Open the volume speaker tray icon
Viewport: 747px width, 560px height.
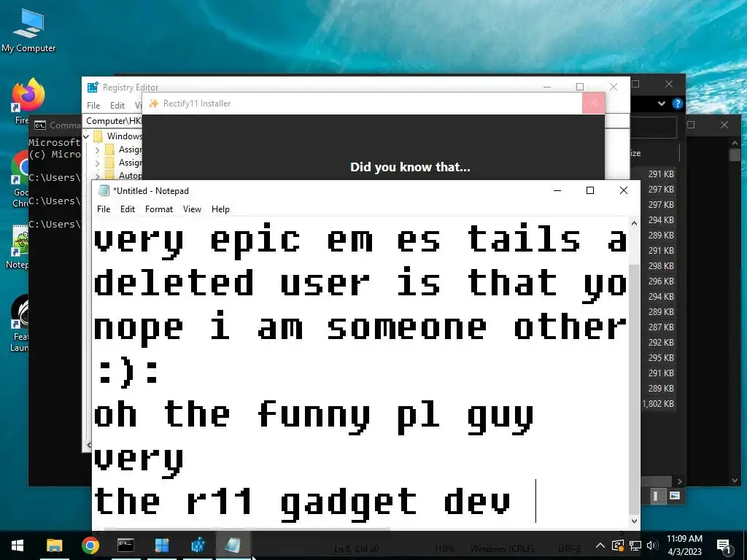[651, 545]
